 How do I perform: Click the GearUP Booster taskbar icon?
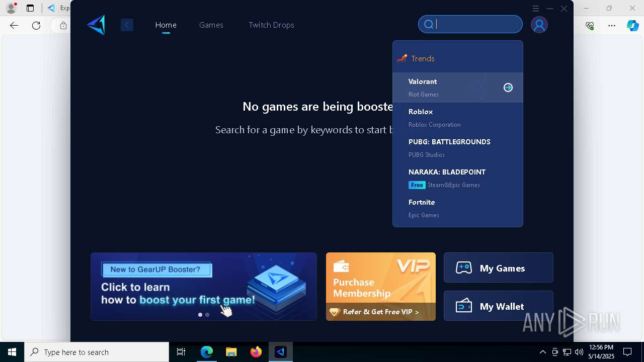point(281,352)
